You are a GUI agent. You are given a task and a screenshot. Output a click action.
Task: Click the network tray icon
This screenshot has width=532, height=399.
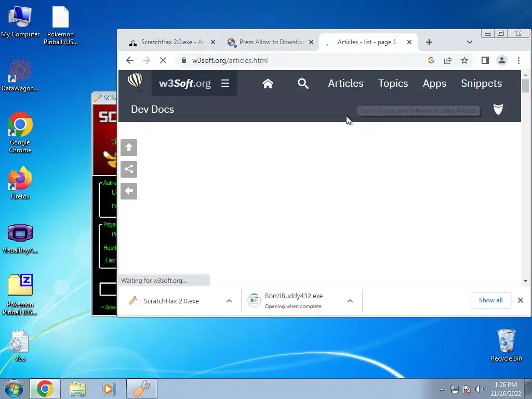click(x=454, y=389)
